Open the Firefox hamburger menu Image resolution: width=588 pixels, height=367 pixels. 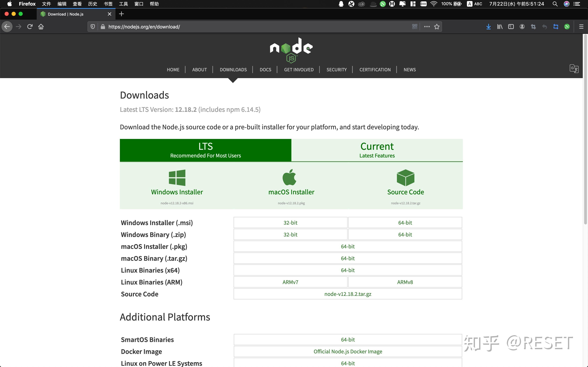581,27
